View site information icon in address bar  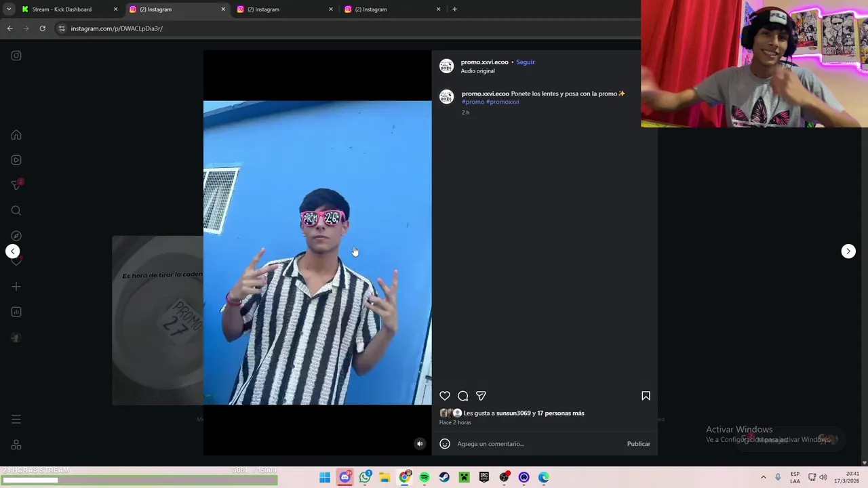point(62,28)
